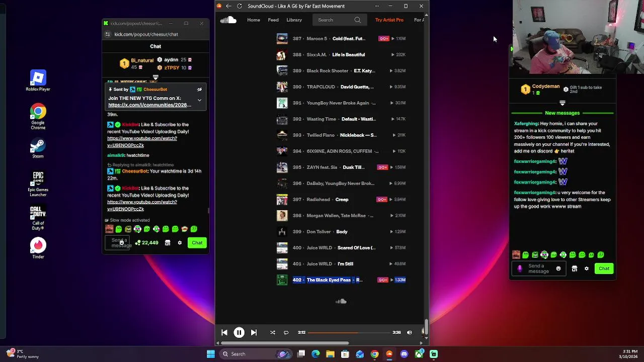Click track 401 Juice WRLD I'm Still
The width and height of the screenshot is (644, 362).
pos(341,264)
